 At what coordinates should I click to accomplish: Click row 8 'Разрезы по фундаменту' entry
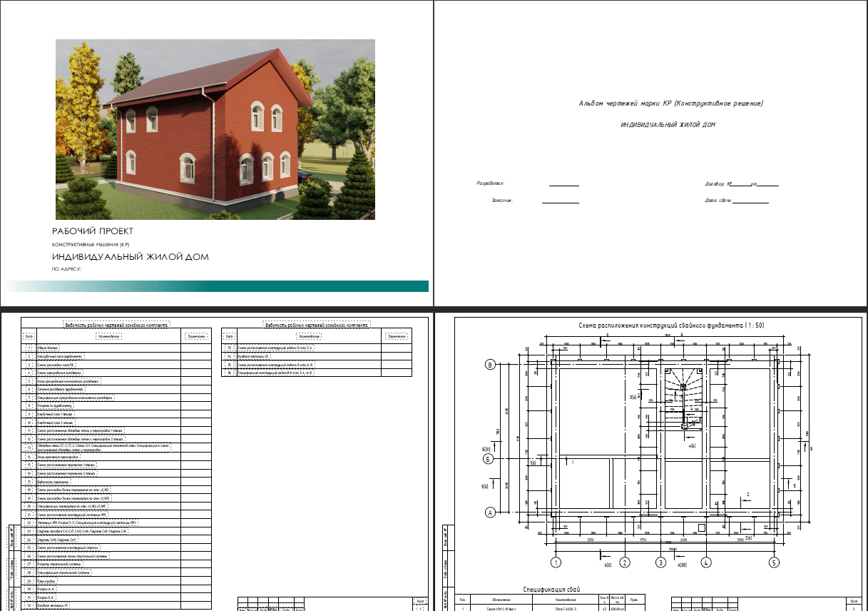click(117, 405)
